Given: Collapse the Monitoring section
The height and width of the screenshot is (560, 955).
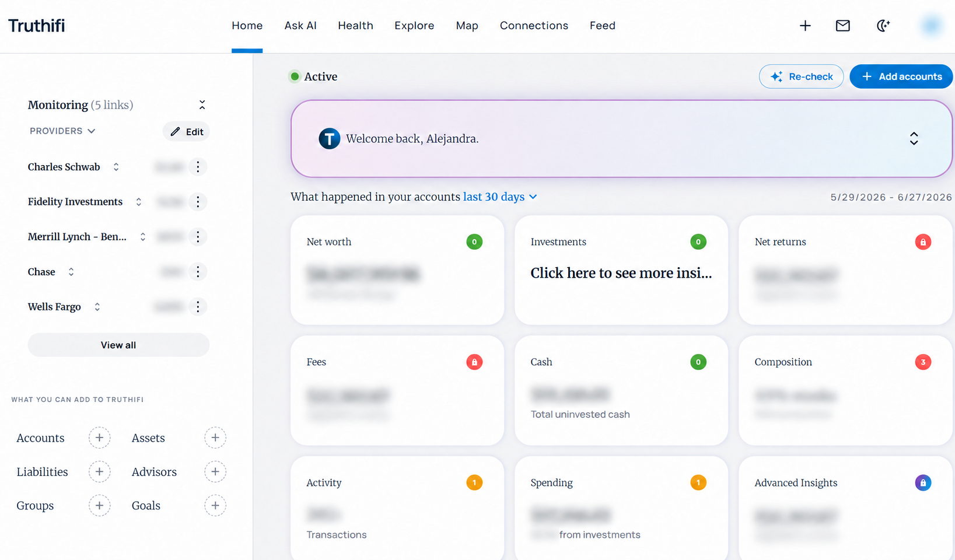Looking at the screenshot, I should pos(202,105).
